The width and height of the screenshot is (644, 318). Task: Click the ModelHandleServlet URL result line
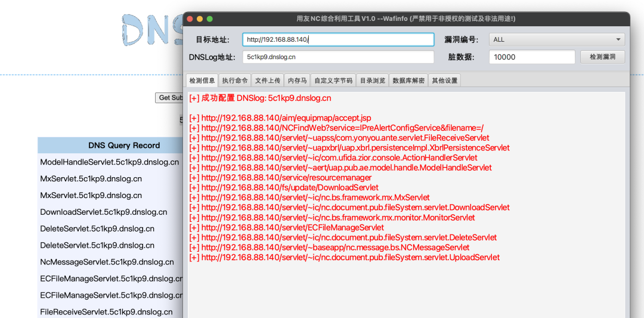coord(340,168)
